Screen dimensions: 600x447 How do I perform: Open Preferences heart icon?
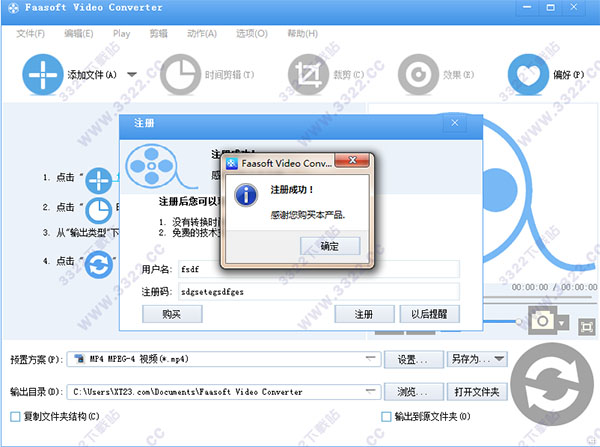(528, 74)
